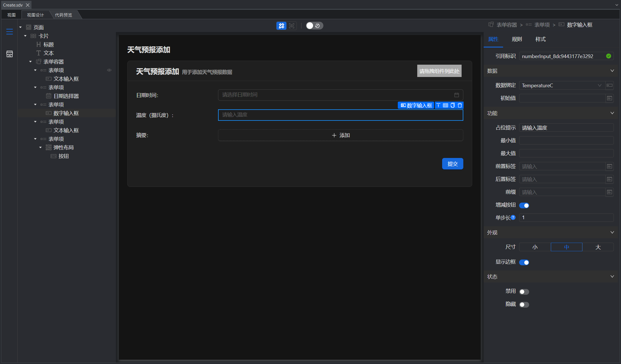Collapse the 弹性布局 tree node
Viewport: 621px width, 364px height.
coord(40,147)
